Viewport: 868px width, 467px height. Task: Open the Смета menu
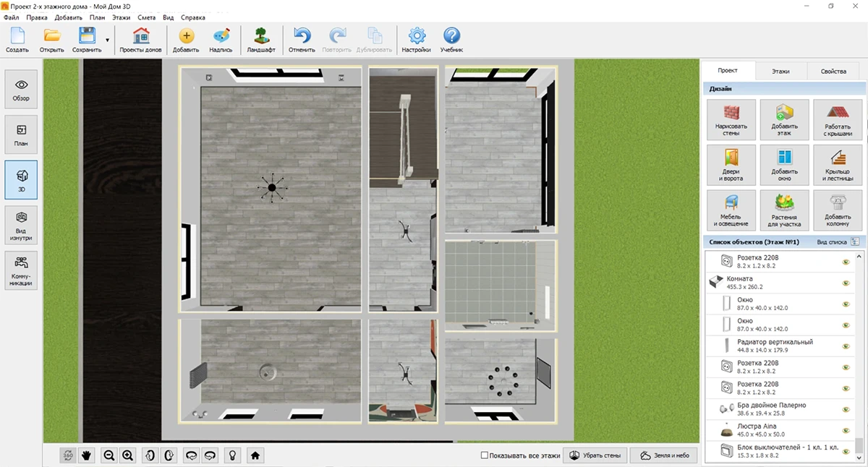click(x=147, y=17)
